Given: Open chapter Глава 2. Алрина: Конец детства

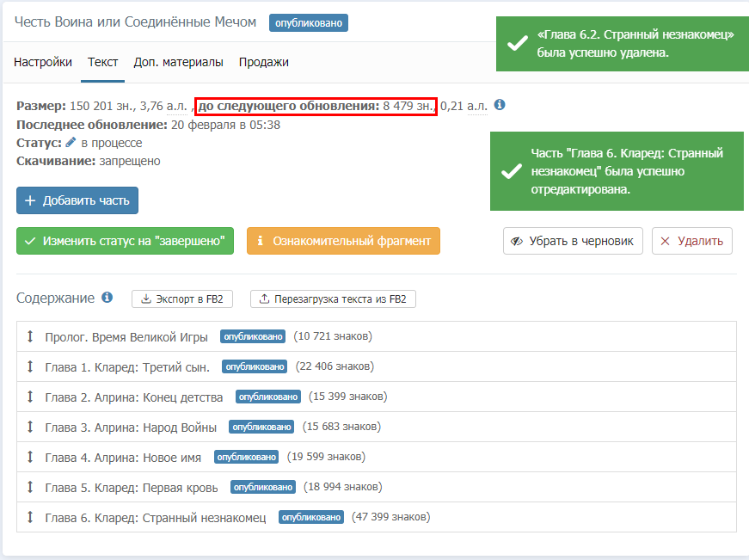Looking at the screenshot, I should point(133,397).
